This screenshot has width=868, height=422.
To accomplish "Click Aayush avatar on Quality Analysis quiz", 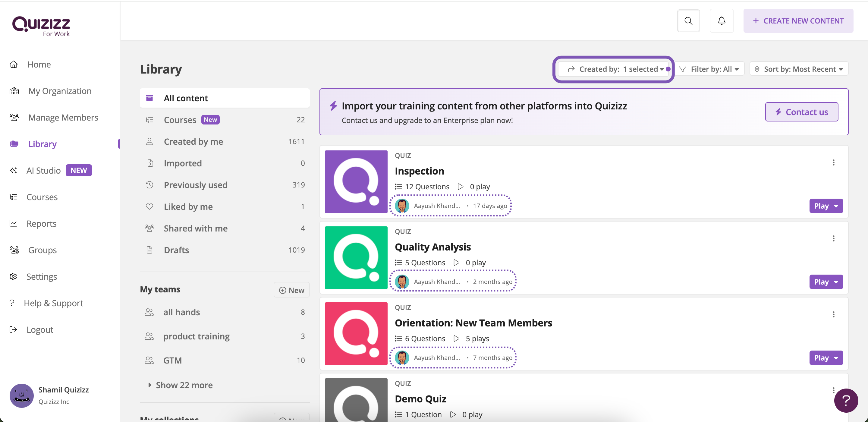I will point(402,282).
